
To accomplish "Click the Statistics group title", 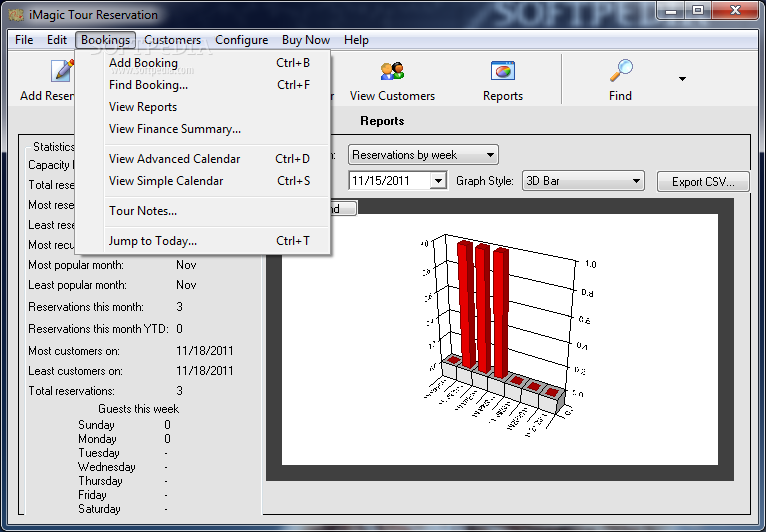I will click(53, 147).
